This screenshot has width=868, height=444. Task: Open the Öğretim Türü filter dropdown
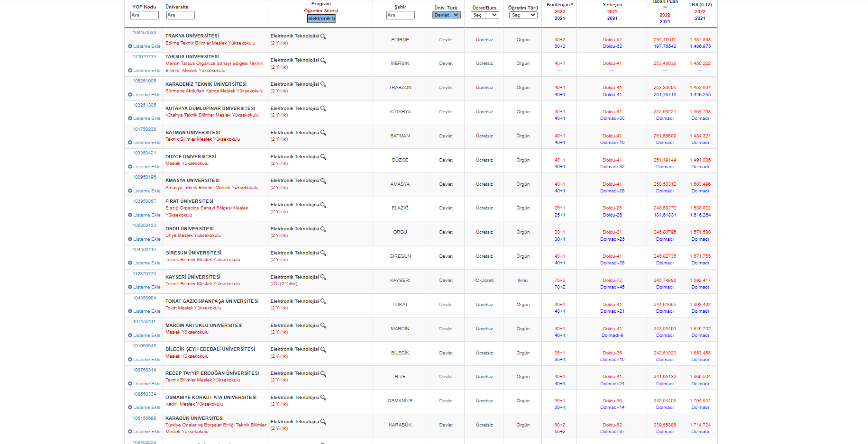pyautogui.click(x=523, y=15)
